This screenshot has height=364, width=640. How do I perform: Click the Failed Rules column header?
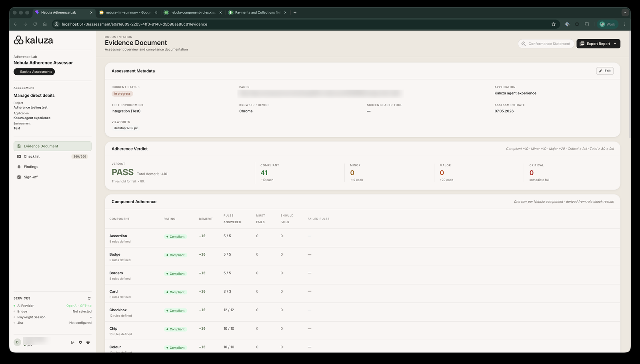pyautogui.click(x=318, y=219)
